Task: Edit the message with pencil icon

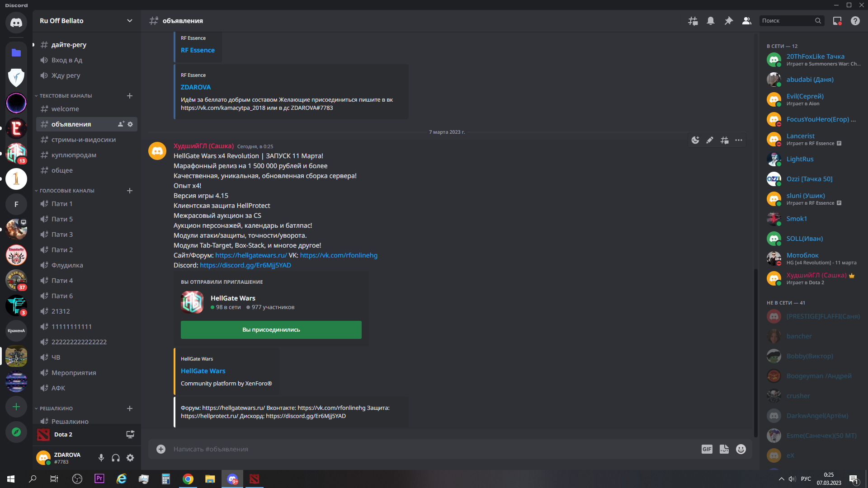Action: [710, 140]
